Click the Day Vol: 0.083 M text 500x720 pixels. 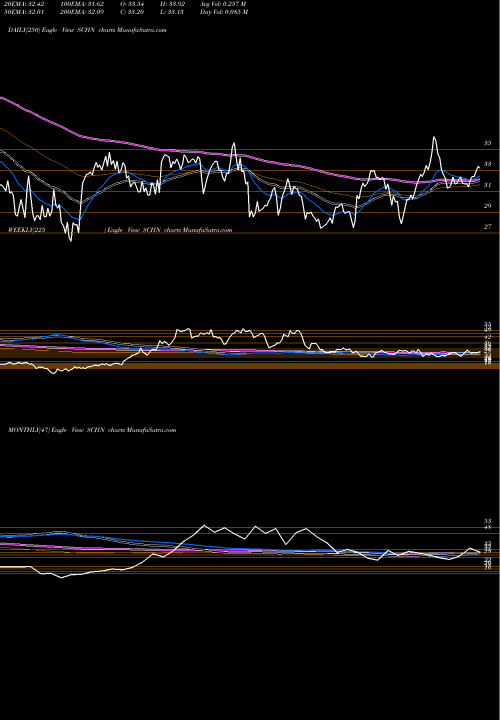click(x=224, y=12)
